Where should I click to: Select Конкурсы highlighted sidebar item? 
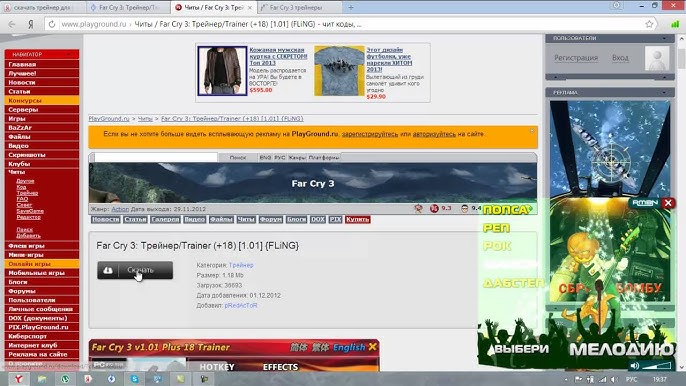tap(42, 101)
